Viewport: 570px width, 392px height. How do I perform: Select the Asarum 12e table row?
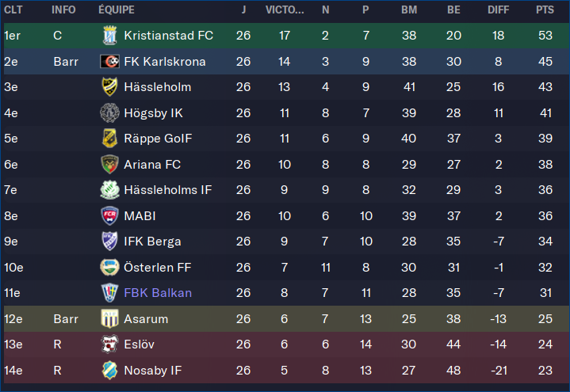[285, 318]
